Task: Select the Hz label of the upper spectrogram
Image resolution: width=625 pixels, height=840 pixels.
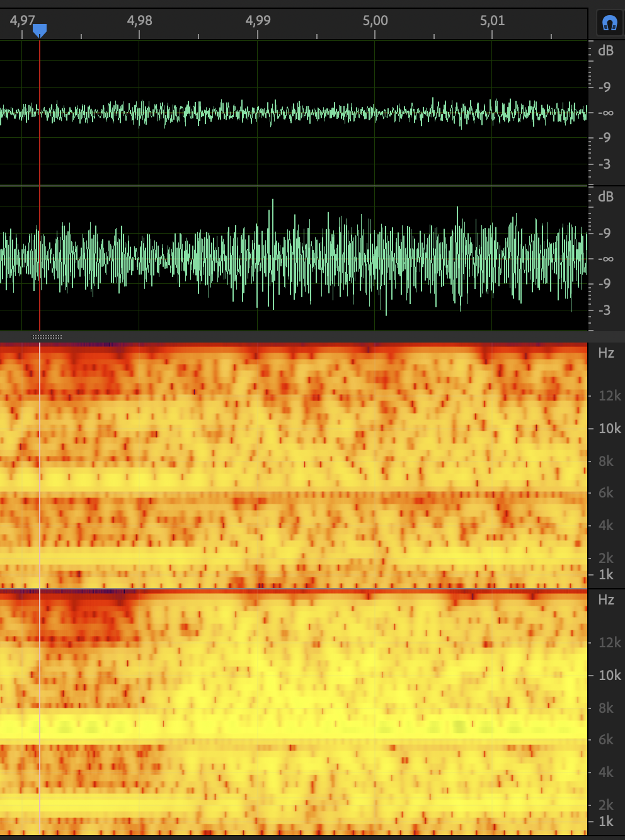Action: (605, 353)
